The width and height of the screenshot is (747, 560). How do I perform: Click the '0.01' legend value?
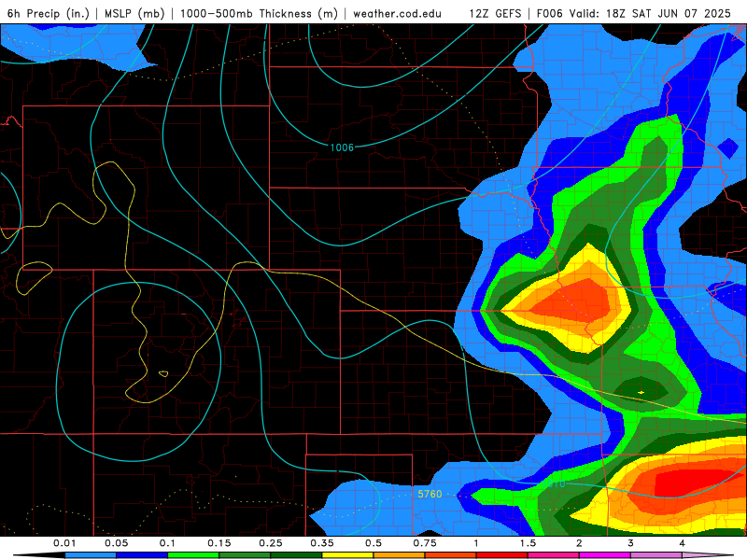click(64, 543)
